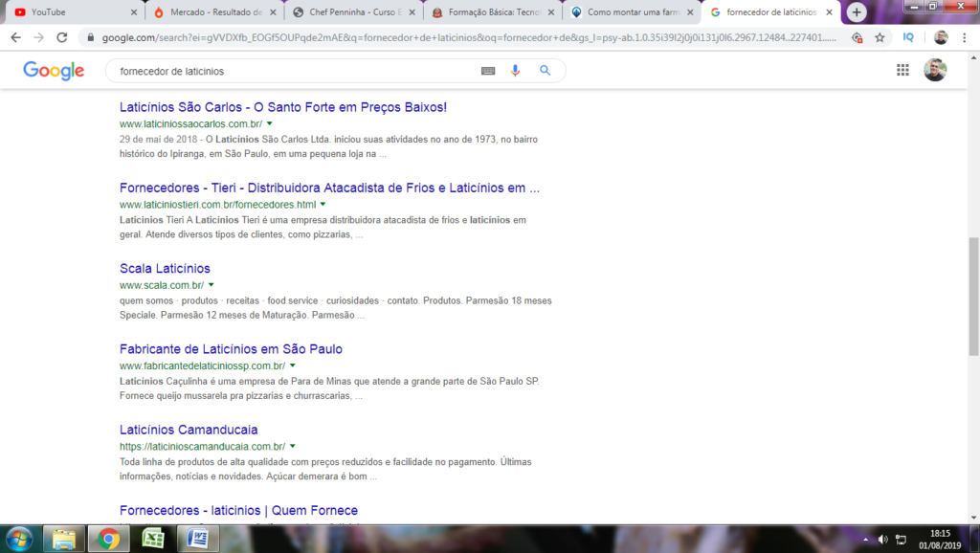The height and width of the screenshot is (553, 980).
Task: Close the Formação Básica tab
Action: point(551,11)
